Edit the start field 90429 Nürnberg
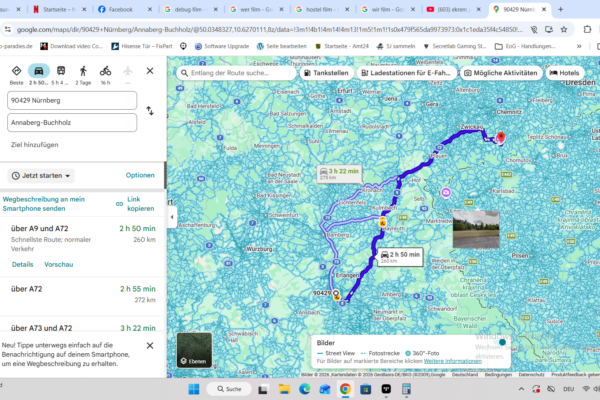This screenshot has height=400, width=600. [72, 100]
